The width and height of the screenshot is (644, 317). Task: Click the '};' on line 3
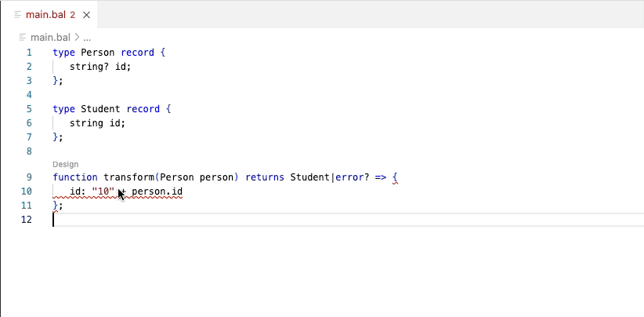click(x=58, y=81)
